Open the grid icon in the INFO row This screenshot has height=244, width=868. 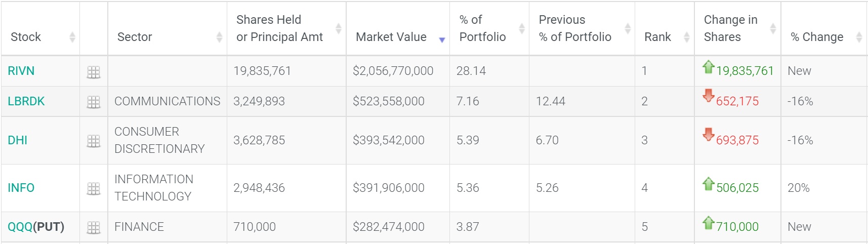tap(94, 189)
